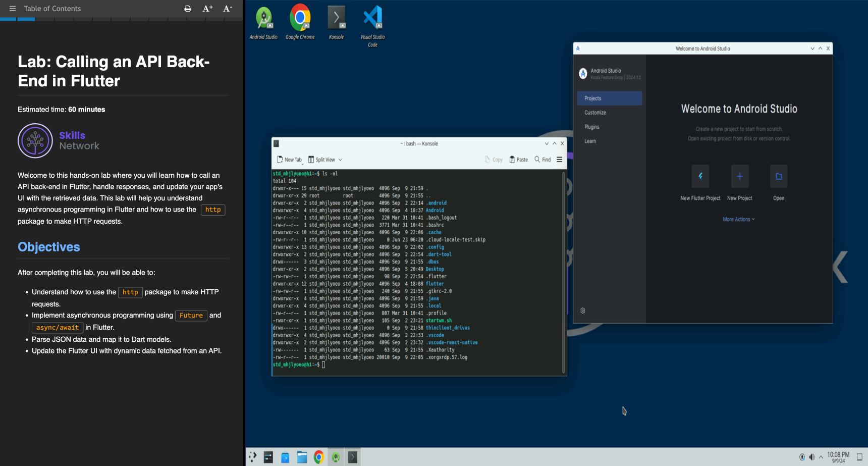This screenshot has height=466, width=868.
Task: Open Android Studio settings gear icon
Action: click(x=583, y=310)
